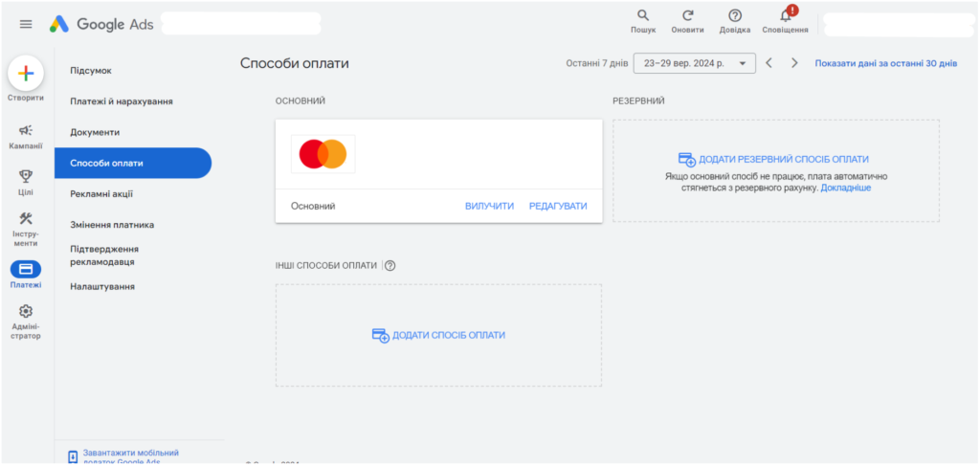Click the Способи оплати page heading
This screenshot has height=466, width=980.
coord(295,63)
